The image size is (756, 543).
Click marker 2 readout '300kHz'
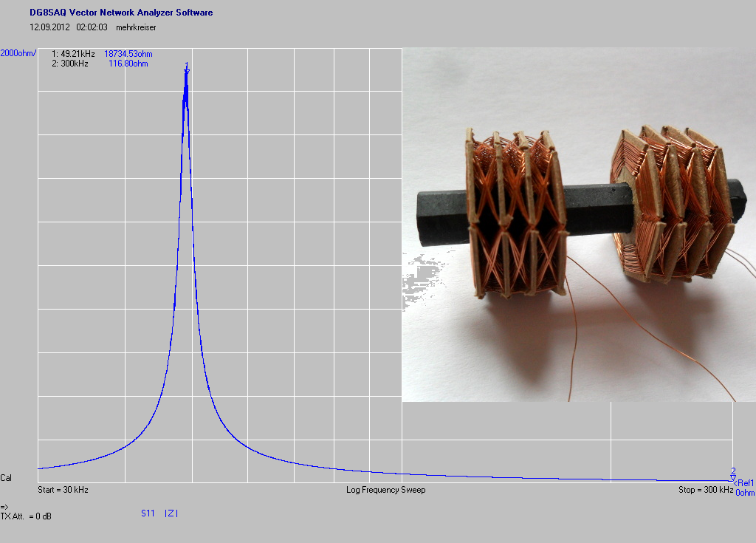[x=75, y=64]
